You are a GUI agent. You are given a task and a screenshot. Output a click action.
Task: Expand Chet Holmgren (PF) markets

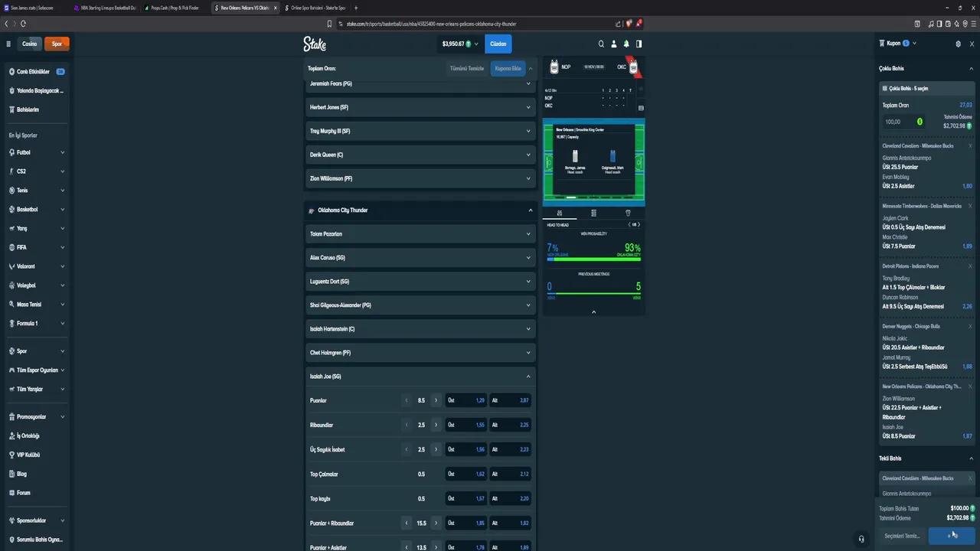[x=420, y=353]
